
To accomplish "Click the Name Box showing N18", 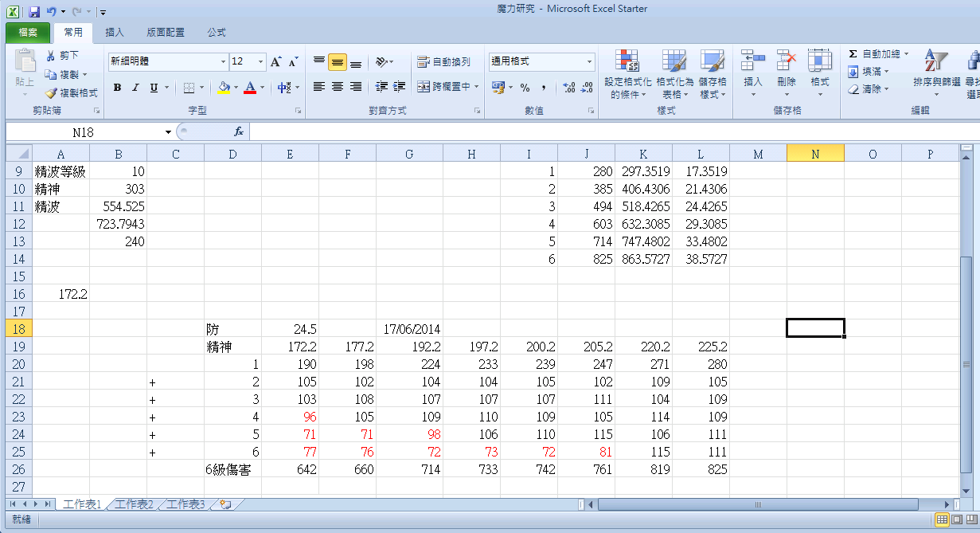I will pyautogui.click(x=83, y=131).
